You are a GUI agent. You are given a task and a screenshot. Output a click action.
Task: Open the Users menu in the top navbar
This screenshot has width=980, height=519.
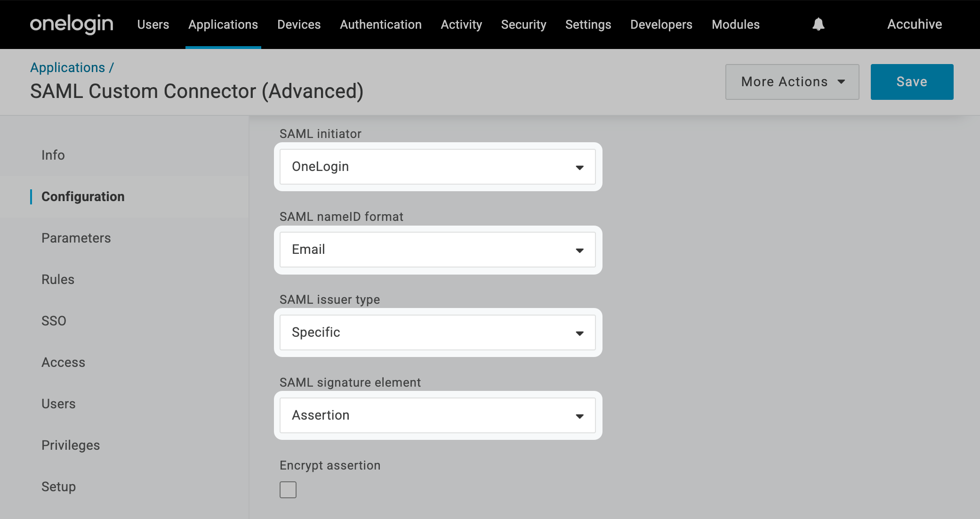point(153,24)
